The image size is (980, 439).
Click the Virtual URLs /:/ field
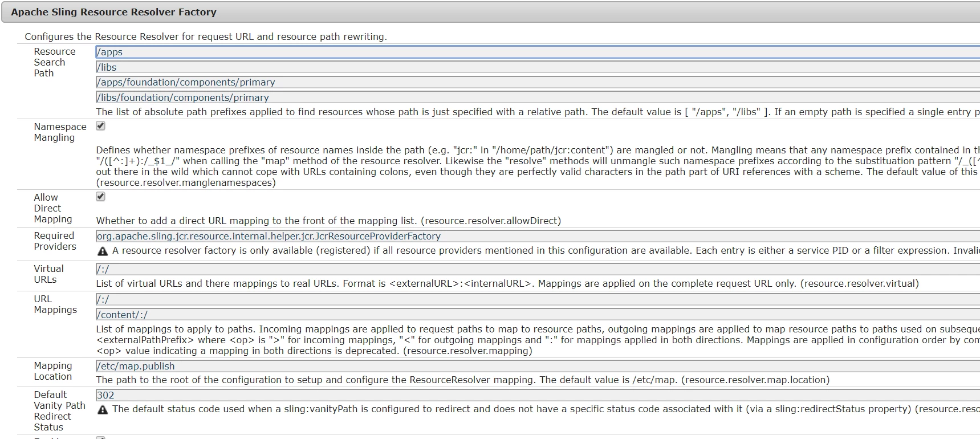coord(538,269)
